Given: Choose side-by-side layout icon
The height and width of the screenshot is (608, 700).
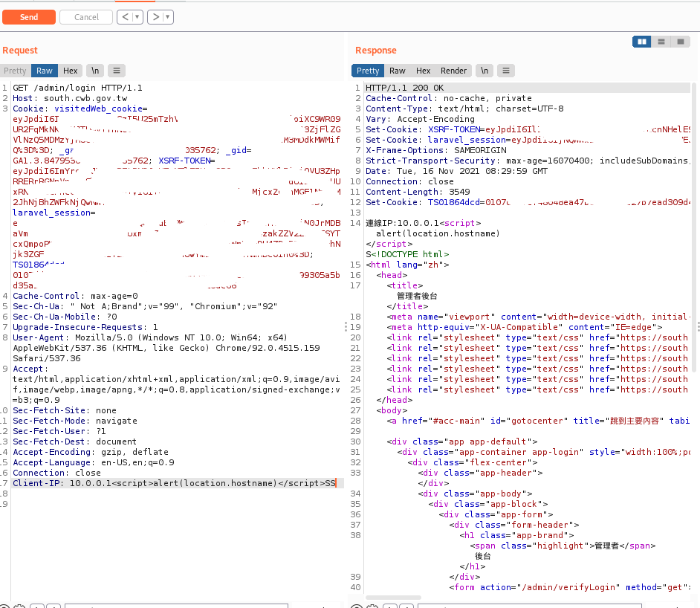Looking at the screenshot, I should 642,42.
